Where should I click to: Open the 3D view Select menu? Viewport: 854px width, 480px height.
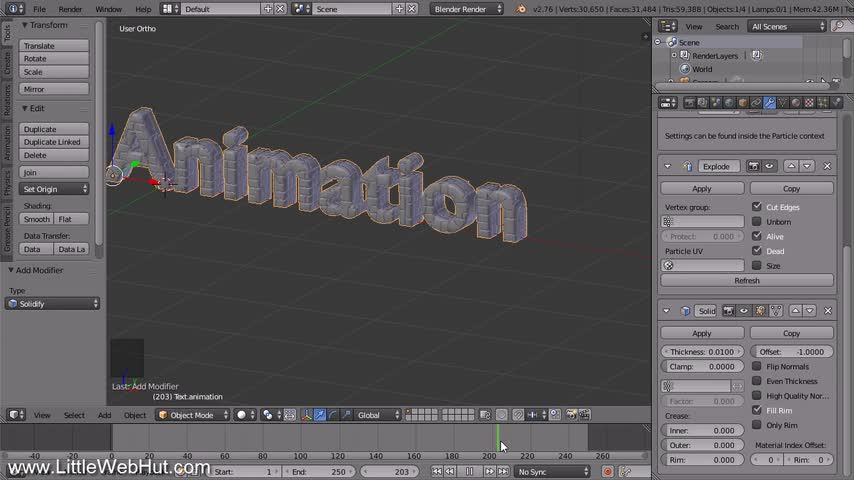(74, 415)
